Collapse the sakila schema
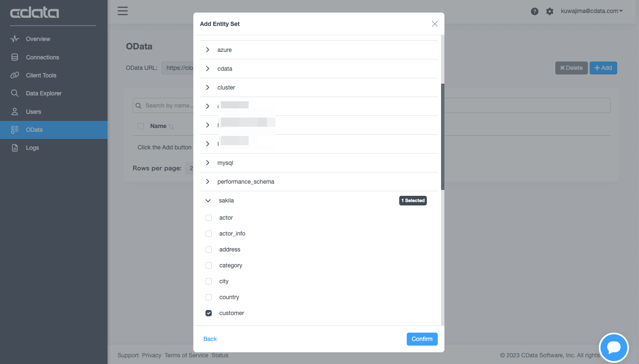This screenshot has width=639, height=364. coord(208,200)
